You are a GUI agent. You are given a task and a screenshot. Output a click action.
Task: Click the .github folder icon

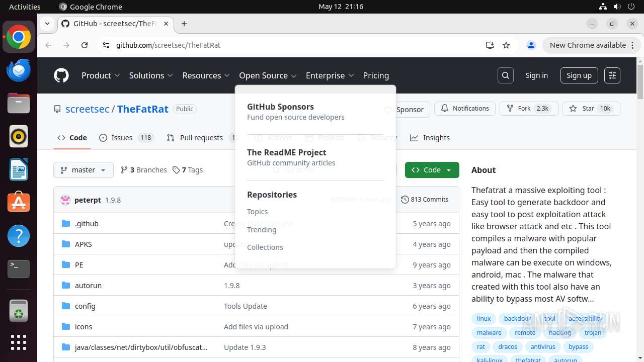[x=65, y=223]
